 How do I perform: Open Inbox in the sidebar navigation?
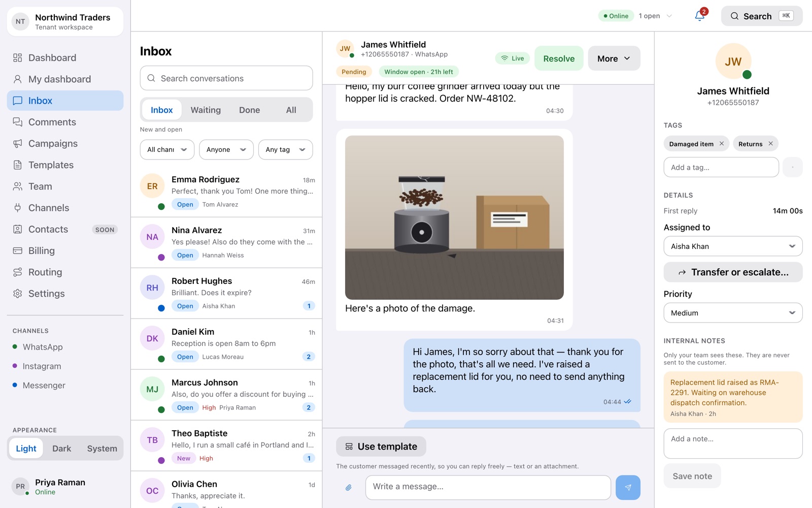(65, 101)
